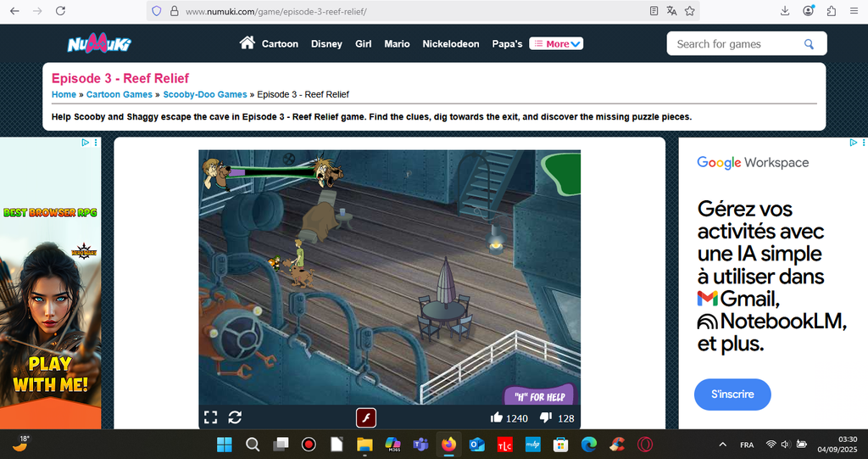Open screen recorder app from taskbar
The width and height of the screenshot is (868, 459).
(x=309, y=445)
